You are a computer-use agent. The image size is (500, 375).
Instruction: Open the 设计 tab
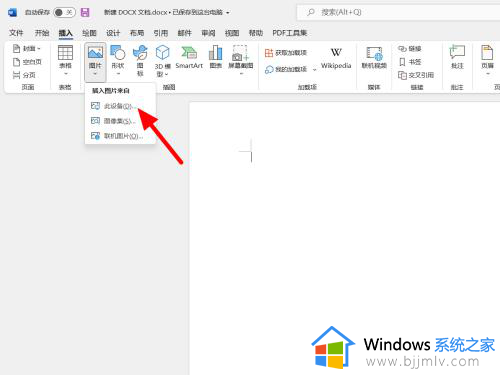(x=113, y=33)
